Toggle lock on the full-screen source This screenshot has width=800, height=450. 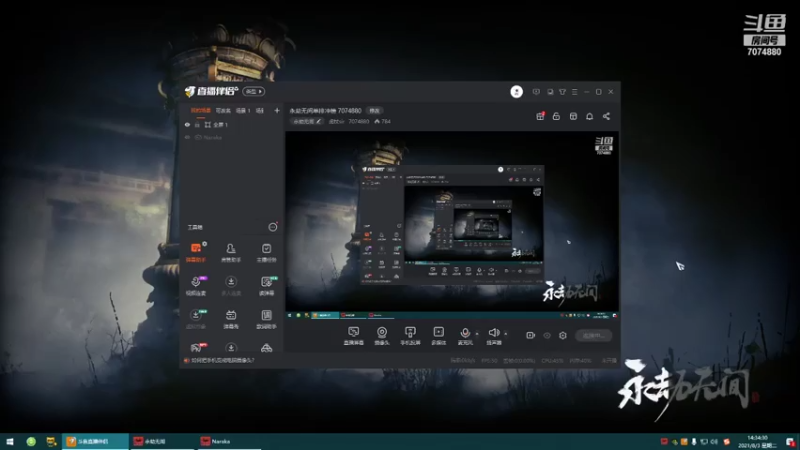(197, 124)
